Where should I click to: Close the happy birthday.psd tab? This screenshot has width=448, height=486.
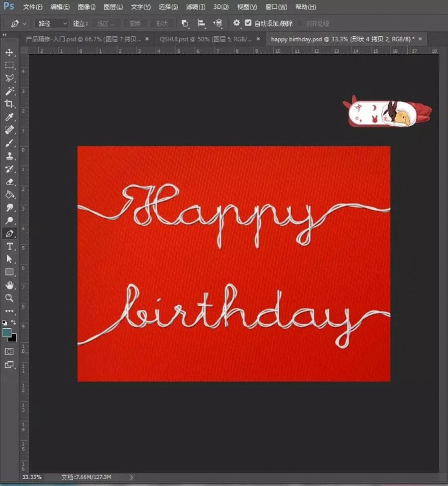click(x=420, y=39)
